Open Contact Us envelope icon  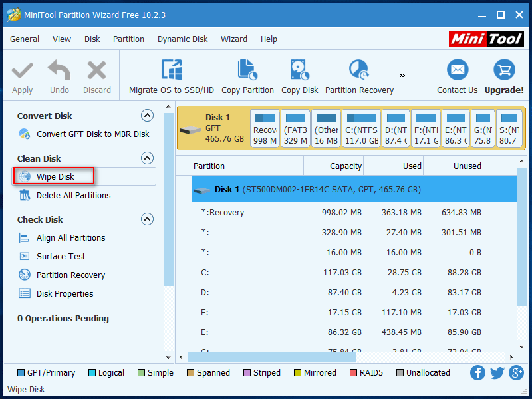click(x=458, y=70)
